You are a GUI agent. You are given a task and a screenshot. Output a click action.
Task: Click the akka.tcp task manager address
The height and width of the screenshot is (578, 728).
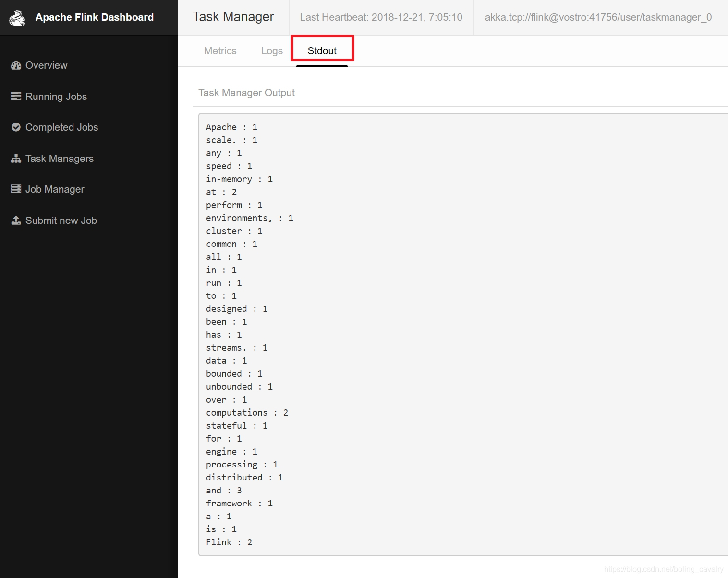(x=598, y=17)
